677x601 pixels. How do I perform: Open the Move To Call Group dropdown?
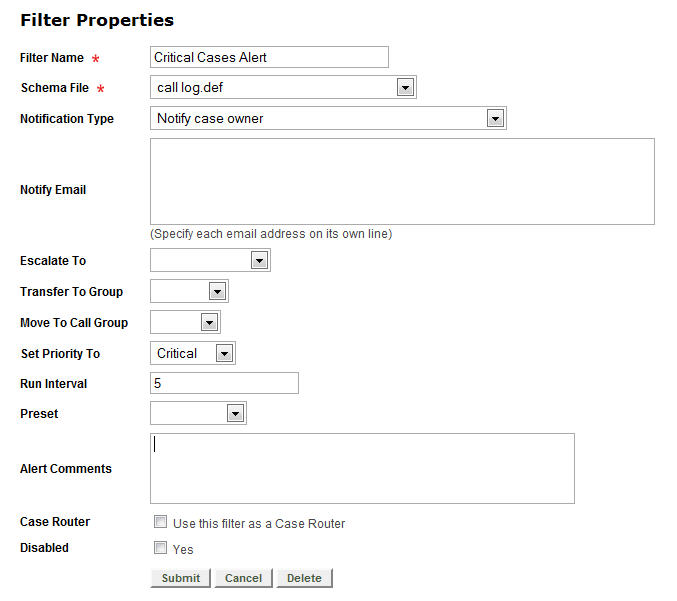coord(209,323)
